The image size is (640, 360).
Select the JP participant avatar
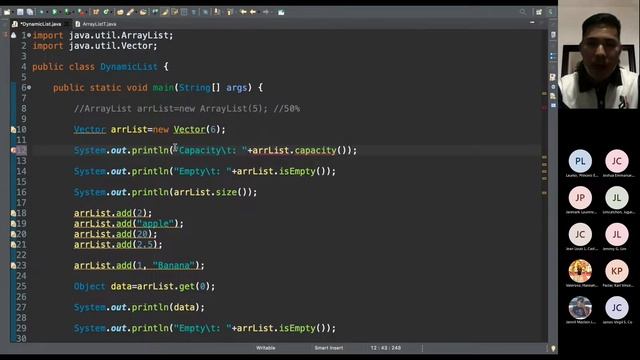tap(580, 198)
